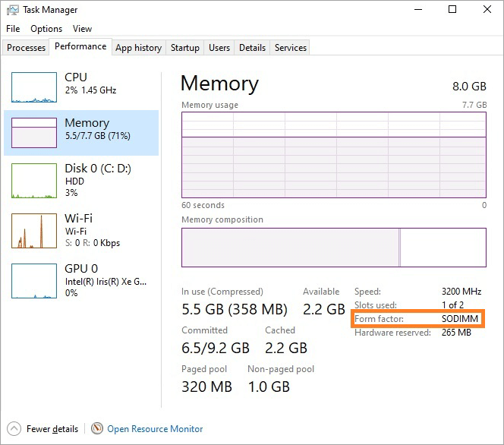Open the Services tab

tap(291, 48)
